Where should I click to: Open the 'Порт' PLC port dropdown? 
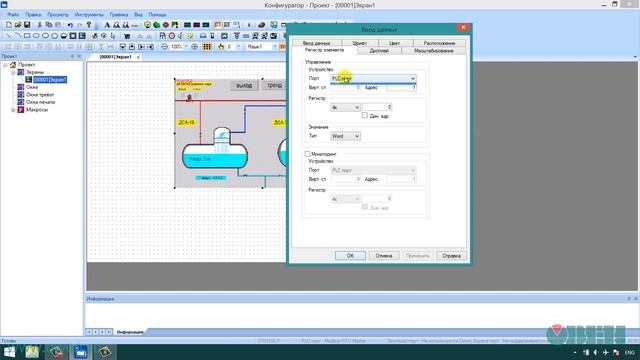pyautogui.click(x=373, y=78)
